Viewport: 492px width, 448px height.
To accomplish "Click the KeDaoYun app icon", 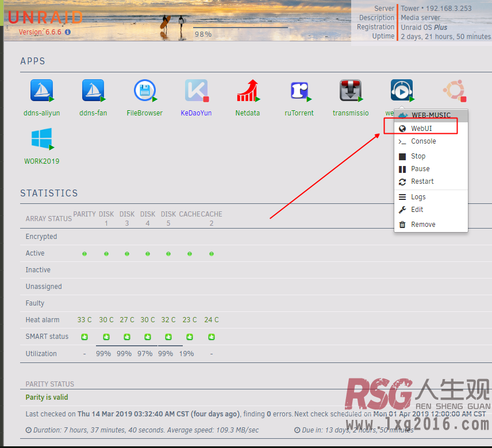I will tap(197, 90).
